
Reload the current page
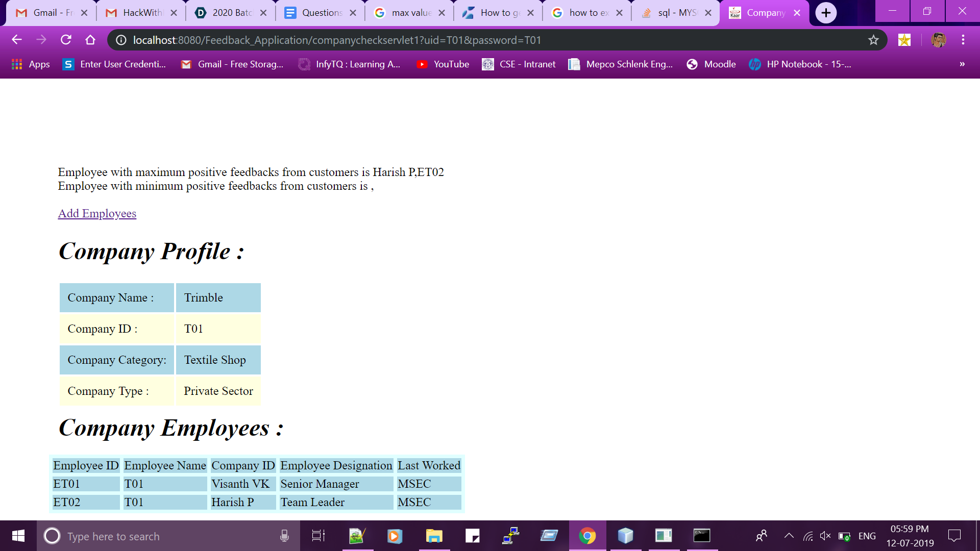tap(66, 40)
